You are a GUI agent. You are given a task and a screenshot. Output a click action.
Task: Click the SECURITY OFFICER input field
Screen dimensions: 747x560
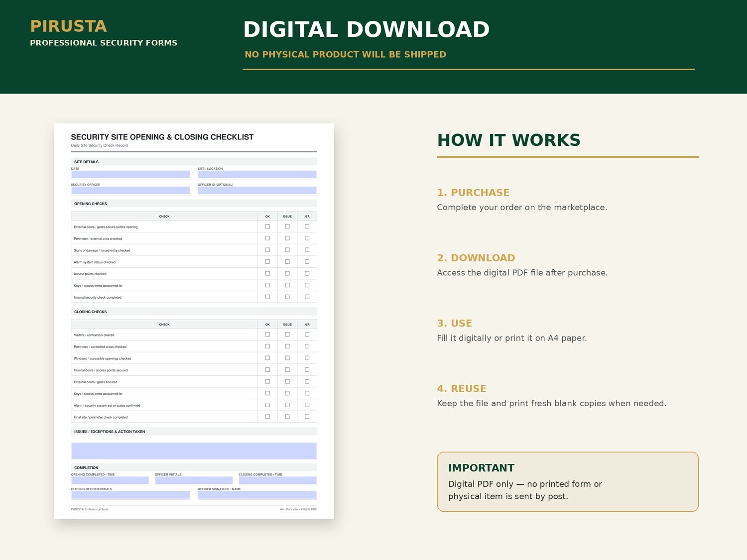130,191
